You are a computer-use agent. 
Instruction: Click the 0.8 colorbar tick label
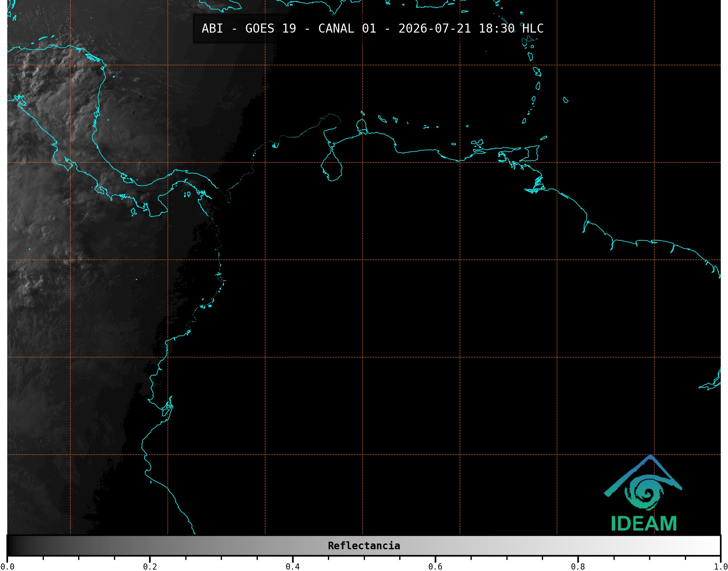pos(578,566)
